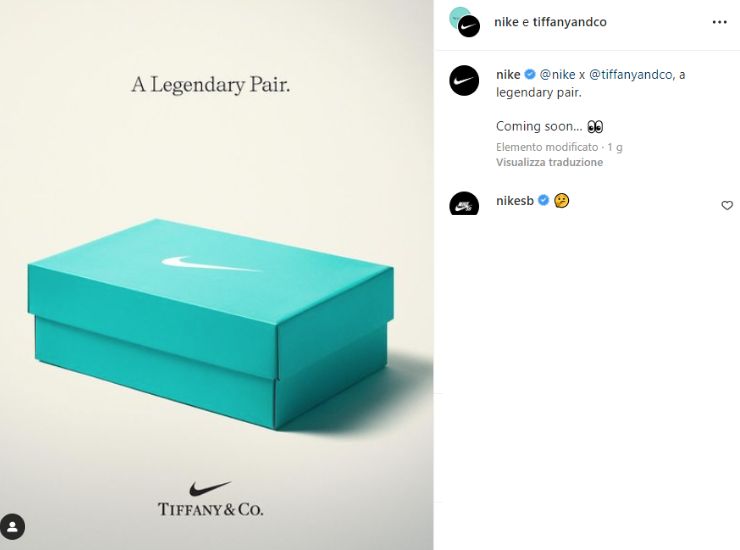The image size is (740, 550).
Task: Click the tagged people icon on photo
Action: coord(12,526)
